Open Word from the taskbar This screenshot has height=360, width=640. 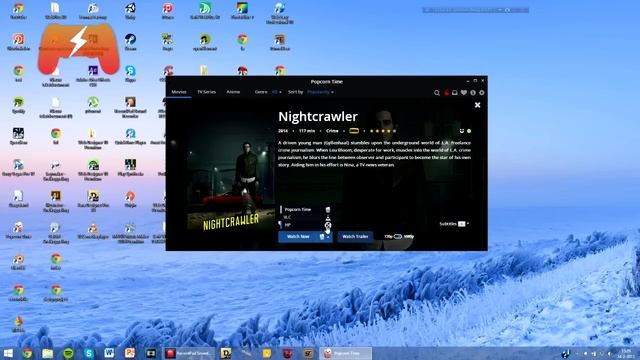tap(109, 353)
